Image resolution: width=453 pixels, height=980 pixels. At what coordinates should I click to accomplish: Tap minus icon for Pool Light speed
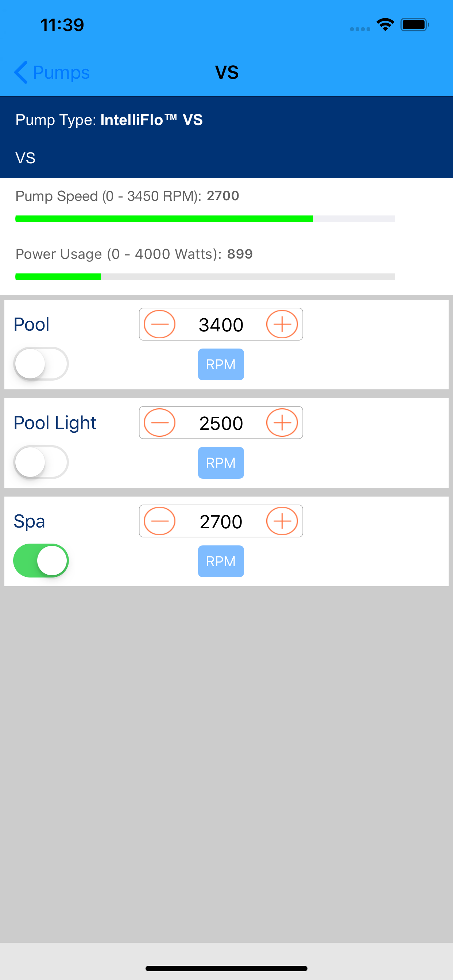(x=159, y=423)
